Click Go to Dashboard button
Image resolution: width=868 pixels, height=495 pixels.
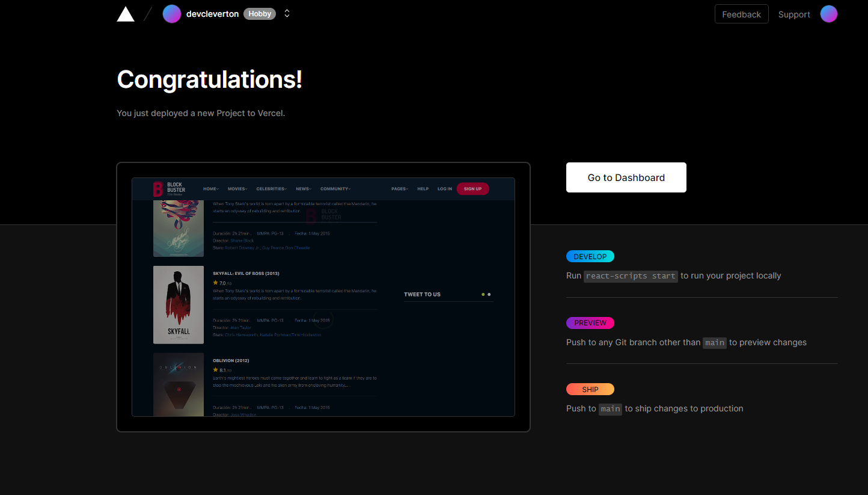(x=626, y=177)
